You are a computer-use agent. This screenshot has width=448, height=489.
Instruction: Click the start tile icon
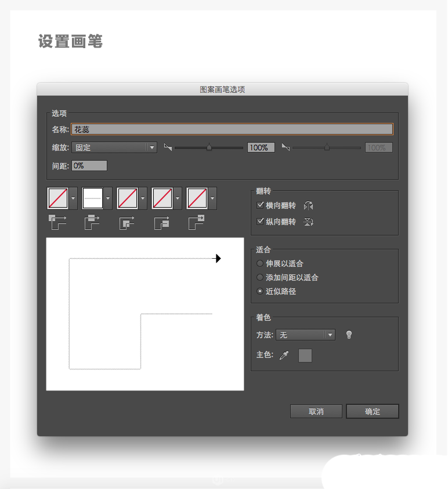161,223
